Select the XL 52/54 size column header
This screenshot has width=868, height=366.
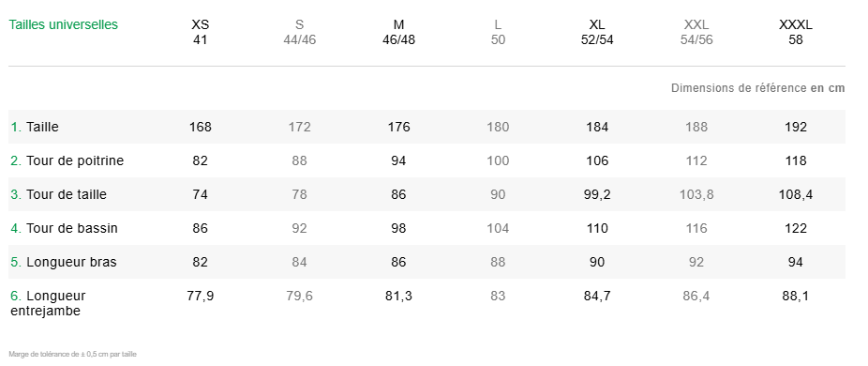(x=597, y=32)
